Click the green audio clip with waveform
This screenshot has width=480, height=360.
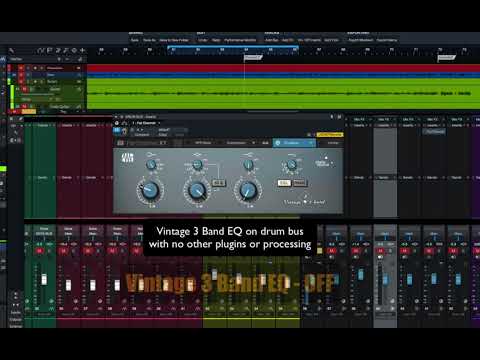click(x=283, y=93)
